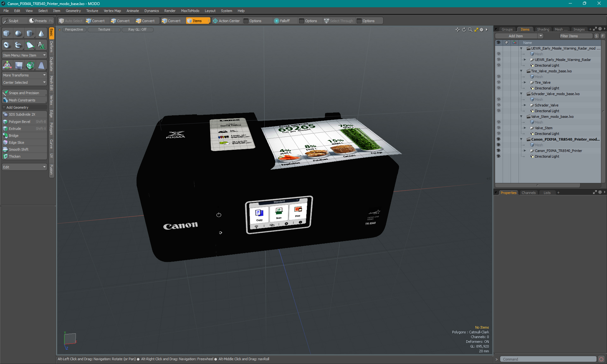Select the Torus primitive tool

(7, 45)
